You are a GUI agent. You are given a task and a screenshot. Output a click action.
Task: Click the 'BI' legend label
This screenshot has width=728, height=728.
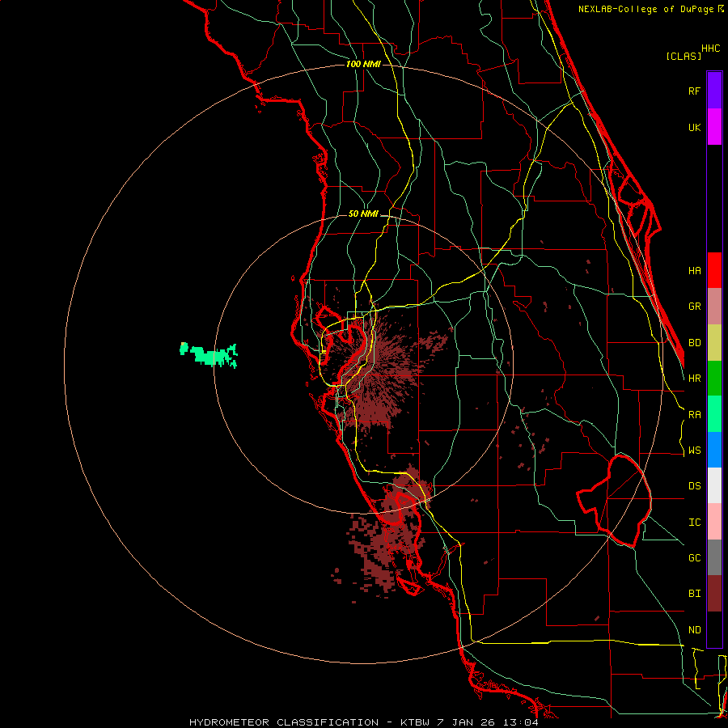(694, 594)
